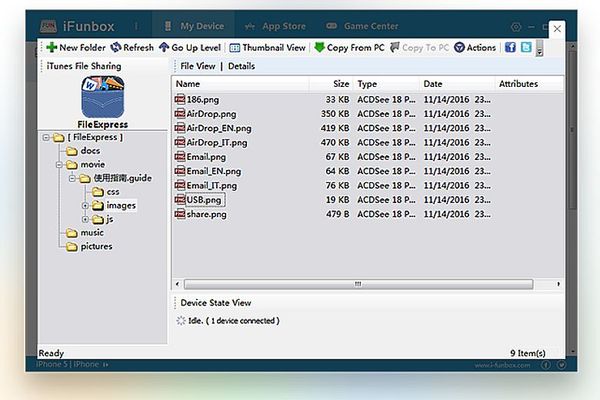Open the Actions dropdown menu
The image size is (600, 400).
[x=474, y=47]
